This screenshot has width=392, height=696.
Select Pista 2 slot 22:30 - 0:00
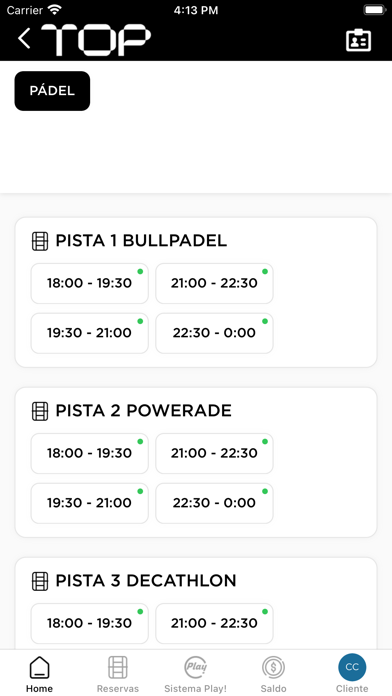(214, 503)
